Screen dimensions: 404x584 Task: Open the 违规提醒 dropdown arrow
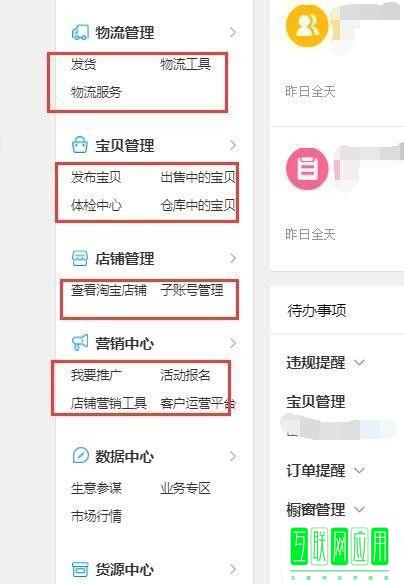pyautogui.click(x=359, y=362)
